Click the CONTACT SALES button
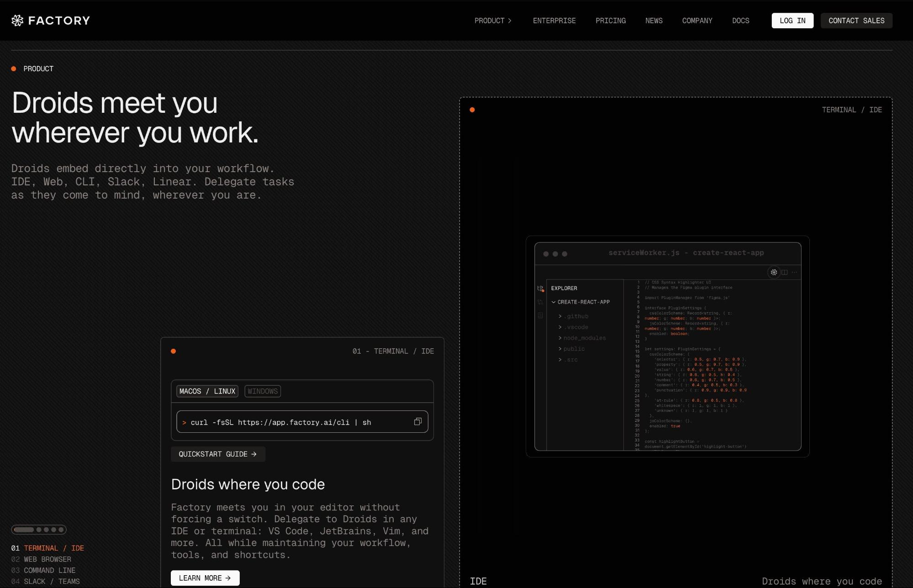The image size is (913, 588). point(856,21)
